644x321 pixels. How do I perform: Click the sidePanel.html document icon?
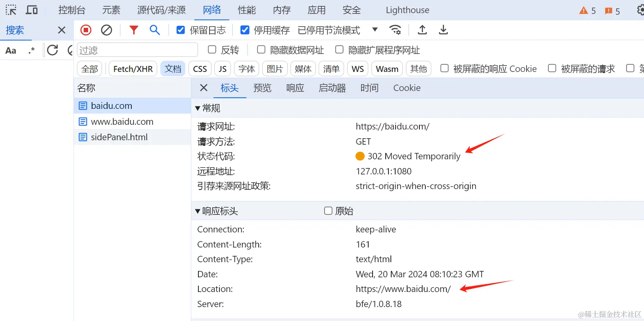[83, 137]
